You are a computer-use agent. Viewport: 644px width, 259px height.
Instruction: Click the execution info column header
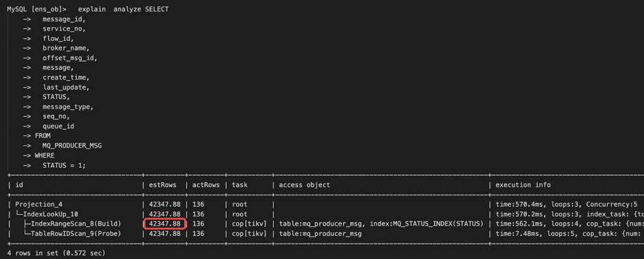click(524, 185)
